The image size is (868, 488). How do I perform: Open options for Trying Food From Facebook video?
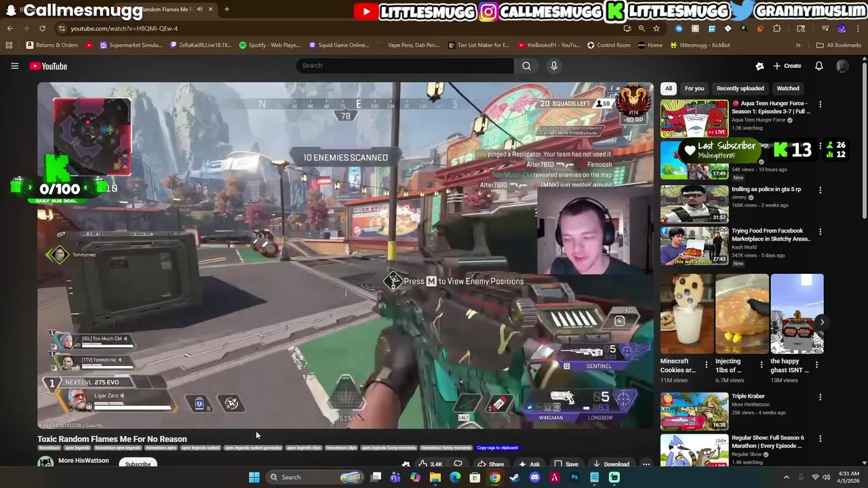[x=820, y=232]
